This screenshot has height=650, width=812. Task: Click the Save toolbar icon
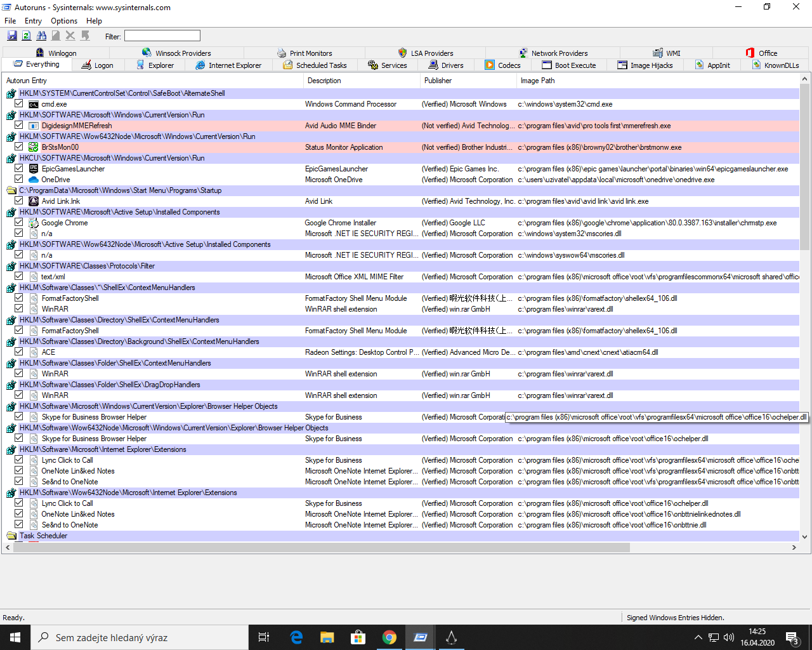[12, 36]
